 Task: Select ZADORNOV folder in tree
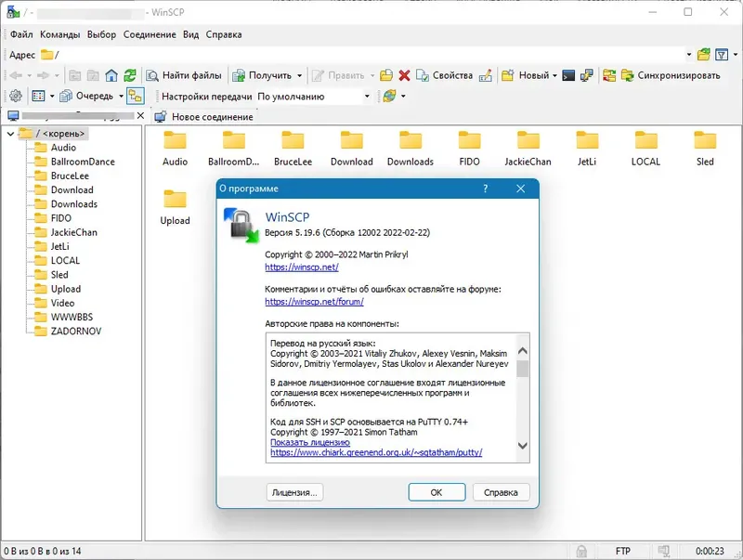click(x=76, y=332)
